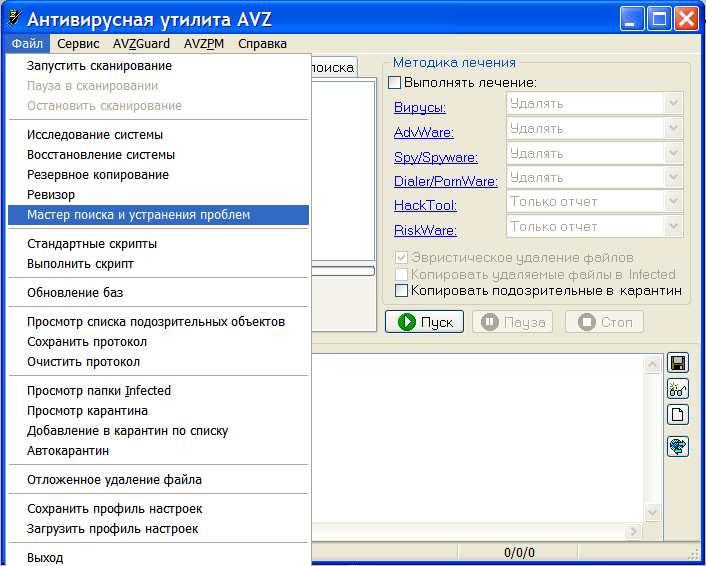Follow the HackTool link
This screenshot has height=566, width=706.
[x=425, y=205]
